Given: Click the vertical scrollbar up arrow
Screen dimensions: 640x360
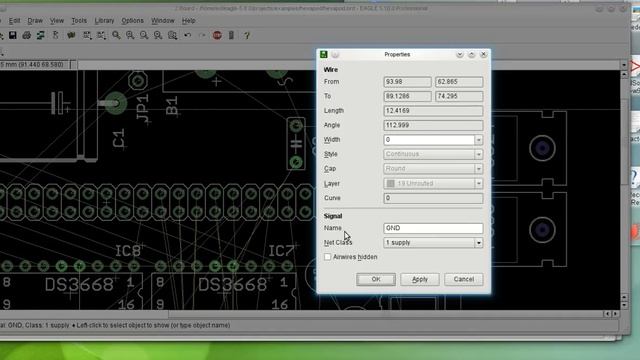Looking at the screenshot, I should pos(624,74).
